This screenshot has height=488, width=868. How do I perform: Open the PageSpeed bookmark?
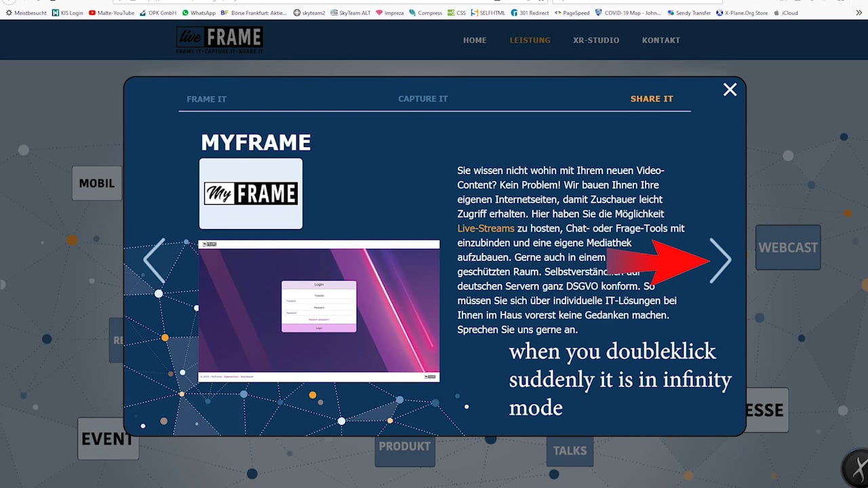click(572, 13)
